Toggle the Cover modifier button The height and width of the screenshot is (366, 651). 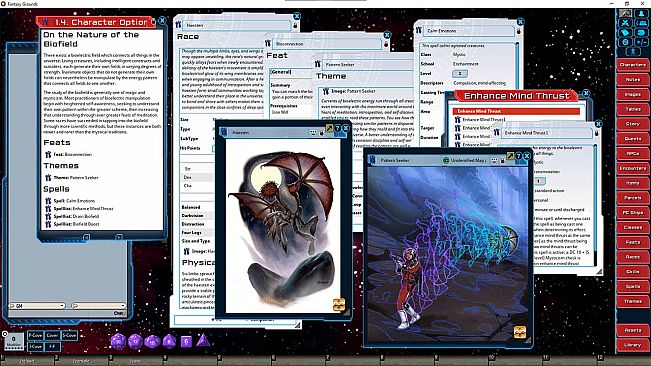click(52, 335)
